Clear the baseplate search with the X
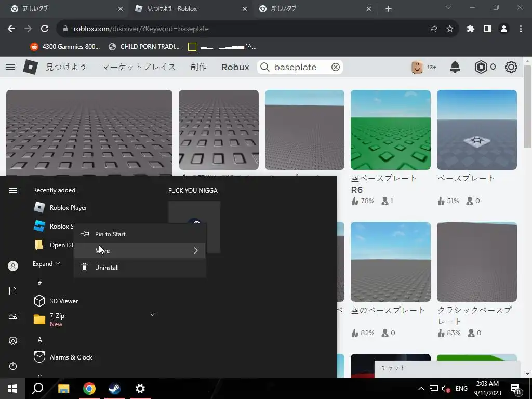Image resolution: width=532 pixels, height=399 pixels. [336, 67]
